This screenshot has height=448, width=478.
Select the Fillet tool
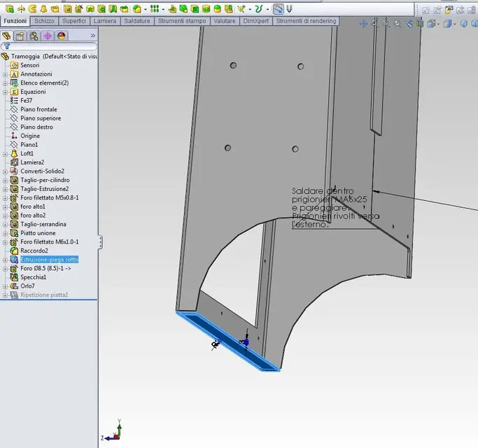point(137,9)
